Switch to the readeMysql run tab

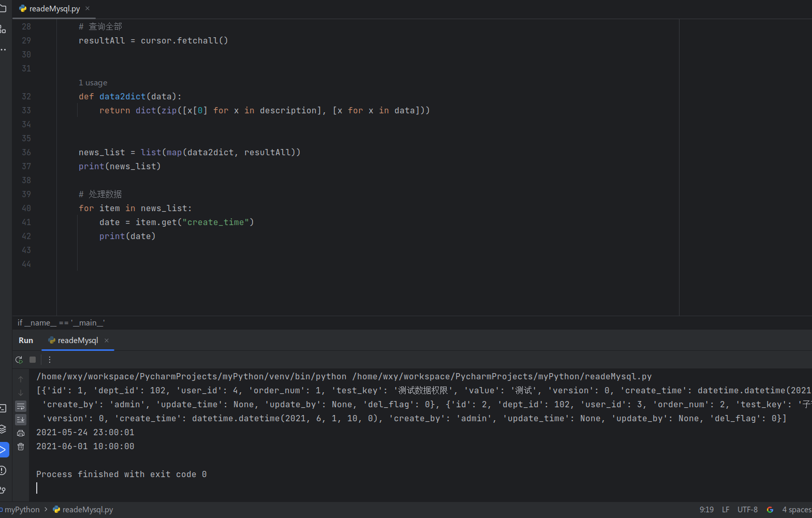[77, 341]
